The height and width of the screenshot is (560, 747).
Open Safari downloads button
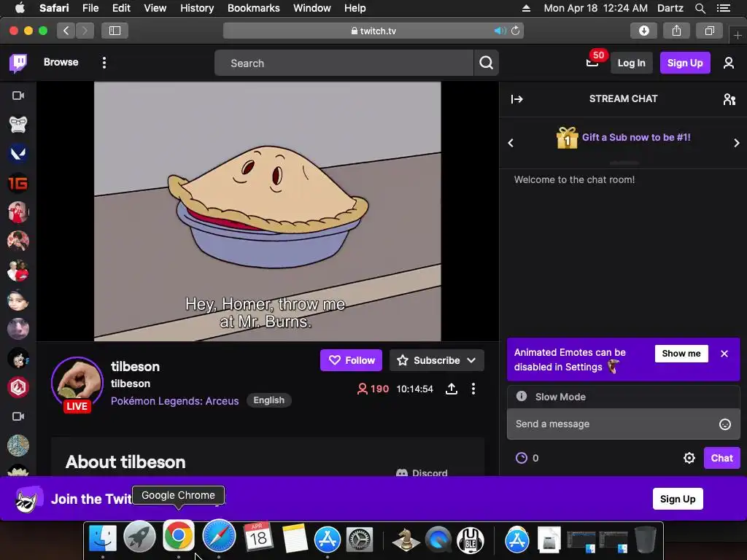click(x=643, y=31)
